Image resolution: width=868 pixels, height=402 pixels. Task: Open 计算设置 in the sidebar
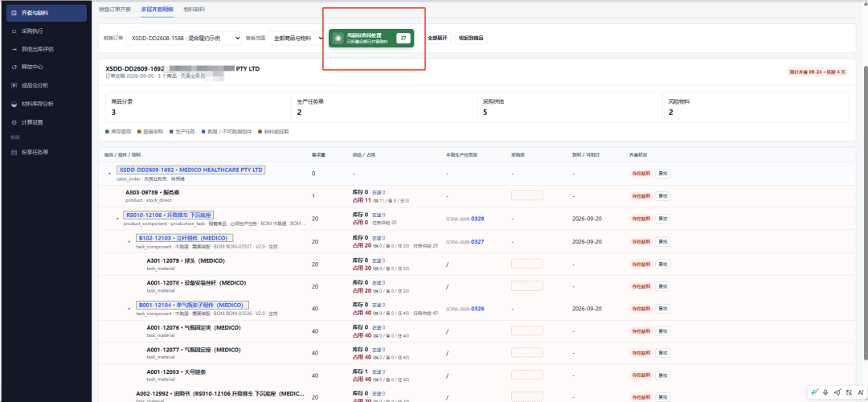coord(46,122)
